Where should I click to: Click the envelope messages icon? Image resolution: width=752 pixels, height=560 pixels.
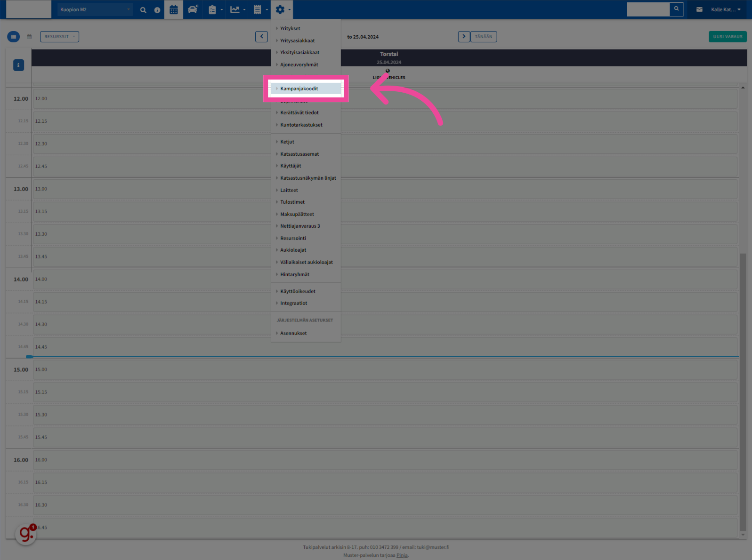[699, 9]
